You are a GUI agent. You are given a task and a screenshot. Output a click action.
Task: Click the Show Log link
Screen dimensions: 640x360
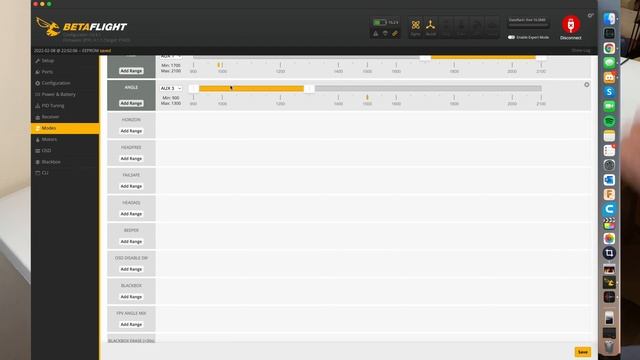581,51
